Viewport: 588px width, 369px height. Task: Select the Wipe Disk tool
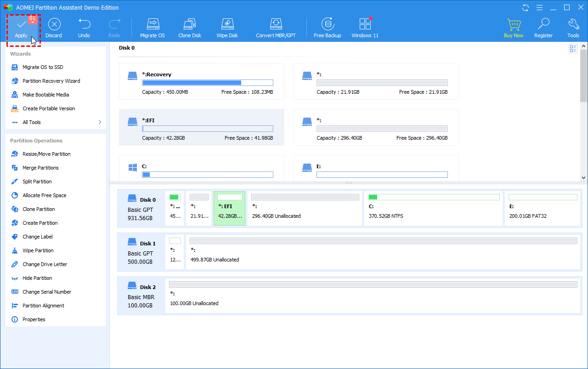click(x=227, y=27)
